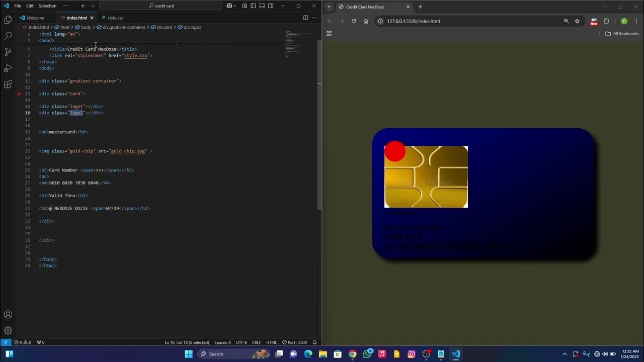
Task: Open the Copilot chat menu in title bar
Action: point(231,6)
